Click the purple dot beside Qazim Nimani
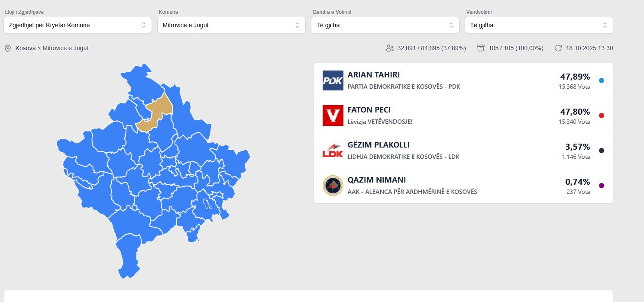This screenshot has height=302, width=644. pos(601,186)
